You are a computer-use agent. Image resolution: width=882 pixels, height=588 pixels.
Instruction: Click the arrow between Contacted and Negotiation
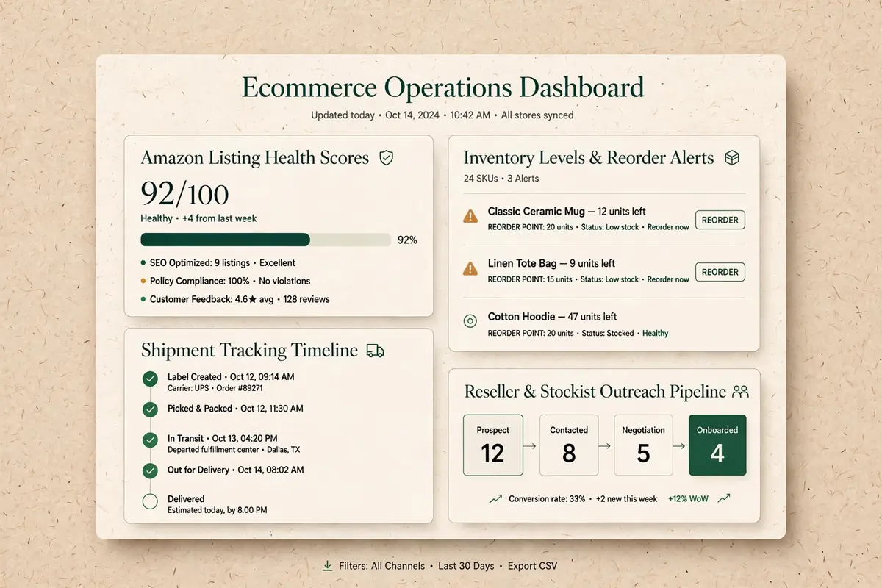[606, 445]
